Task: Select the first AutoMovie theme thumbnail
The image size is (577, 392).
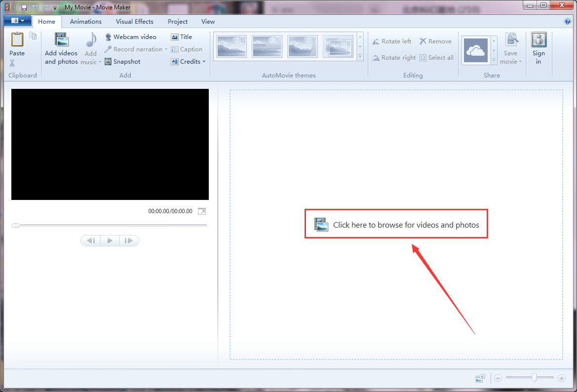Action: (x=231, y=46)
